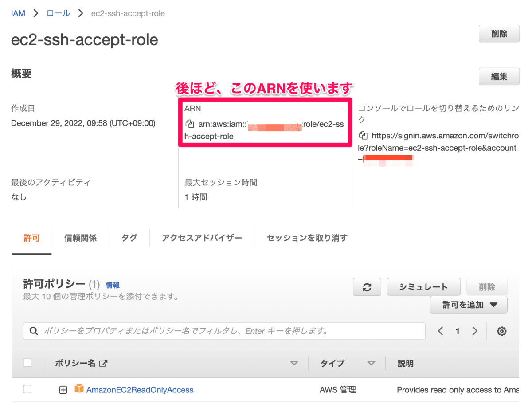This screenshot has height=404, width=532.
Task: Sort by ポリシー名 column arrow
Action: tap(294, 363)
